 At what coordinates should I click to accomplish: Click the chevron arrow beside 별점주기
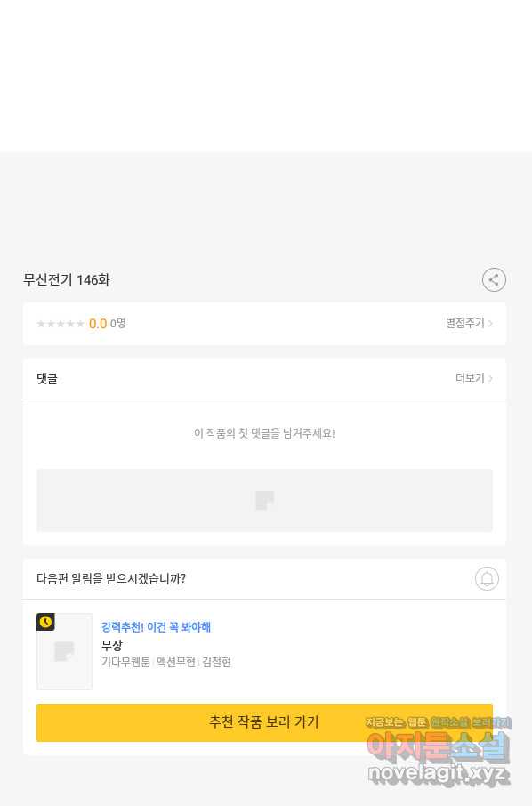(x=490, y=323)
